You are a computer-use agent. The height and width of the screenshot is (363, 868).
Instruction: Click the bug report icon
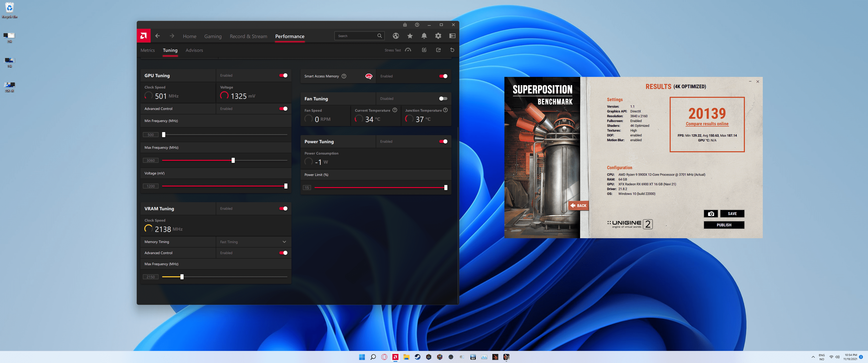click(x=405, y=25)
